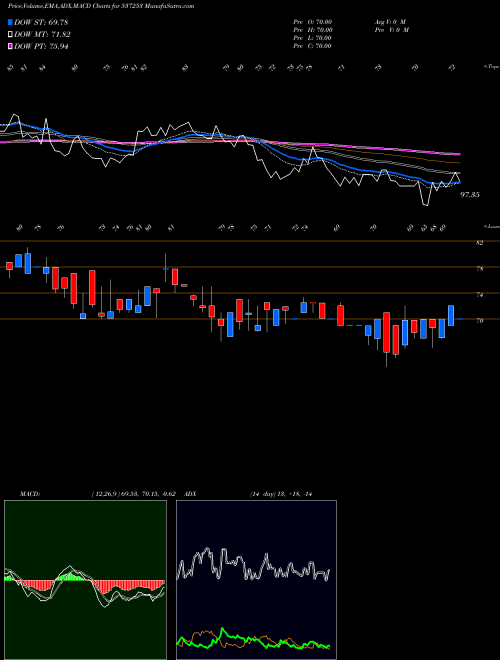Click the DOW PT: 75.94 legend label
Screen dimensions: 500x660
click(41, 46)
